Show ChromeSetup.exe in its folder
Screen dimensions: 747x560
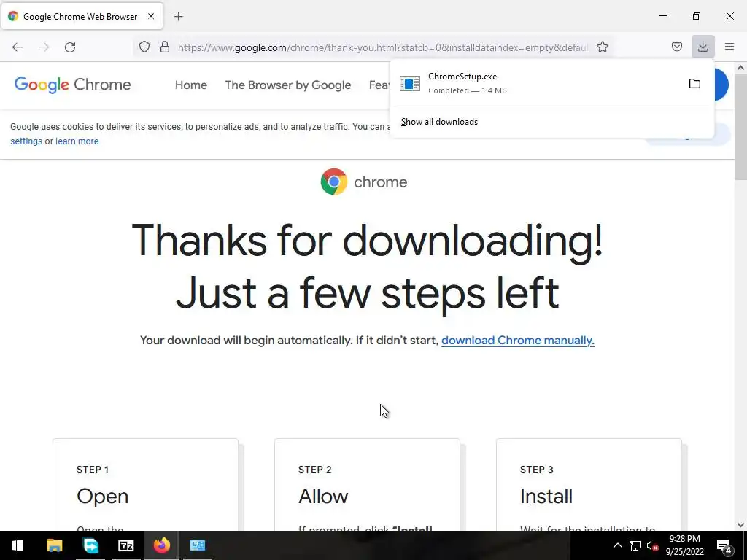click(694, 84)
